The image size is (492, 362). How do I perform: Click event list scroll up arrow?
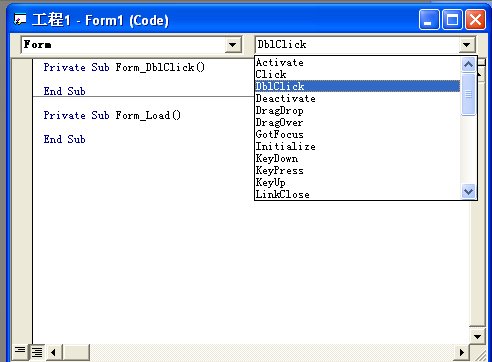(468, 64)
